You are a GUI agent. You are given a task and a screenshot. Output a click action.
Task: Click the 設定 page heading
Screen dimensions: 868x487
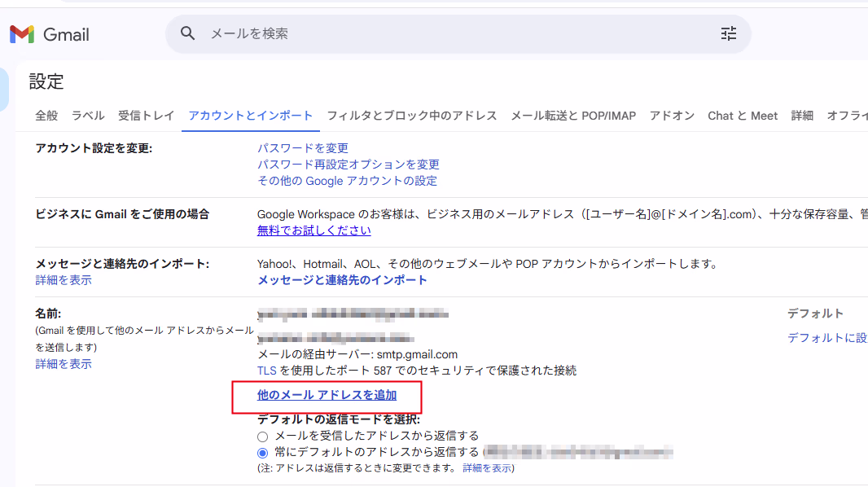[x=46, y=82]
